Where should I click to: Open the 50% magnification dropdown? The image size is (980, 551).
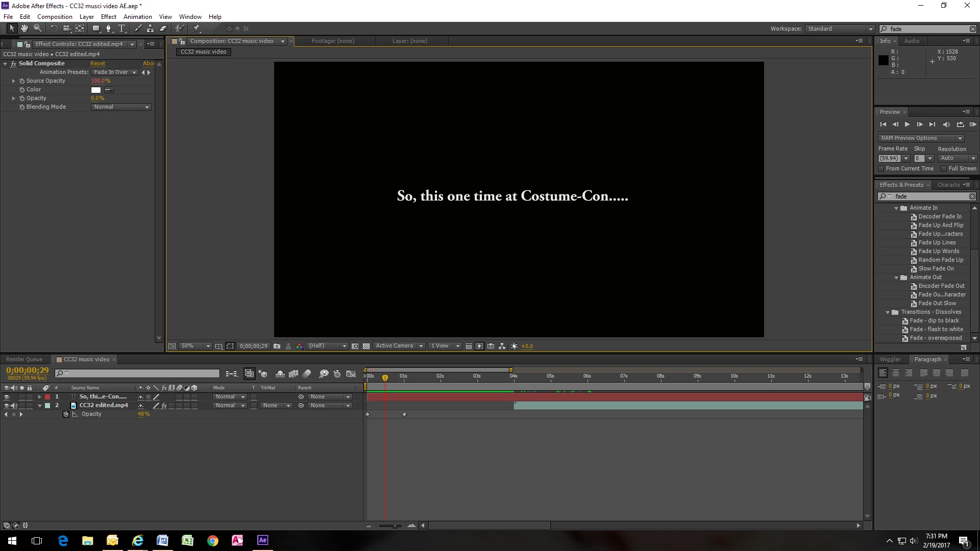(x=195, y=346)
